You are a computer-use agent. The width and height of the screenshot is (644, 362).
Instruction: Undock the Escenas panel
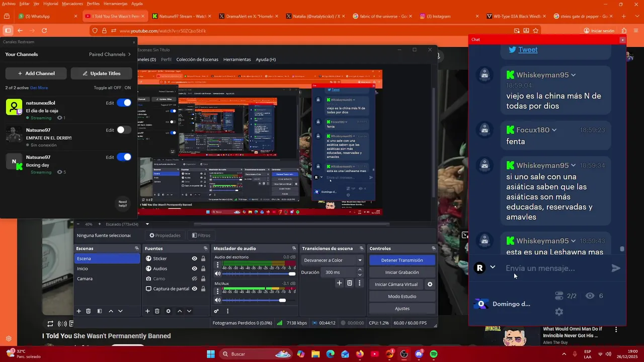tap(136, 248)
